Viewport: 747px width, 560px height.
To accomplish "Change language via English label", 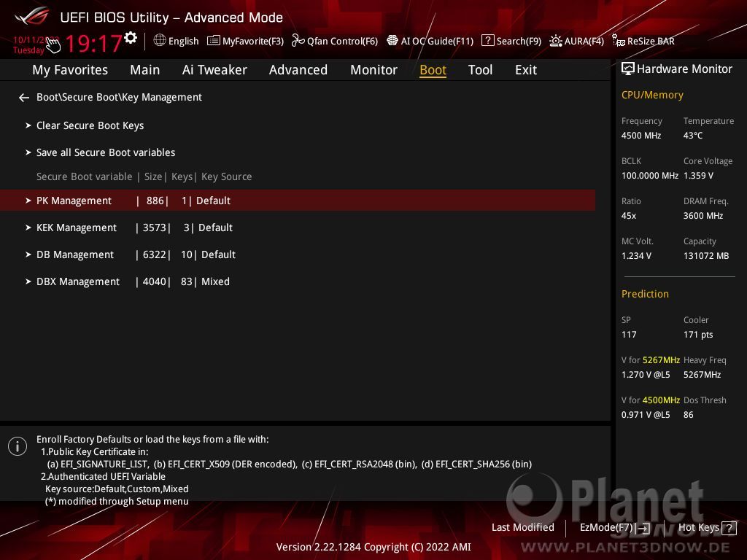I will tap(183, 41).
